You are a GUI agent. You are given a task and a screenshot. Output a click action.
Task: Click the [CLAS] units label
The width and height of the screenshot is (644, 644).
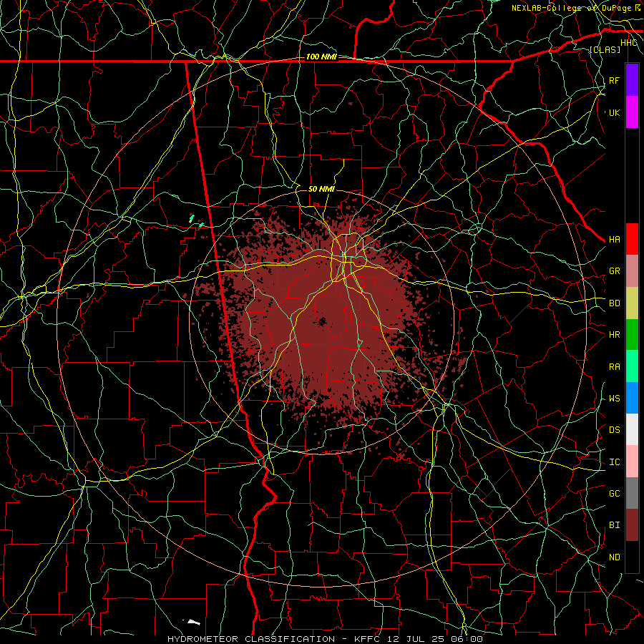(x=605, y=49)
